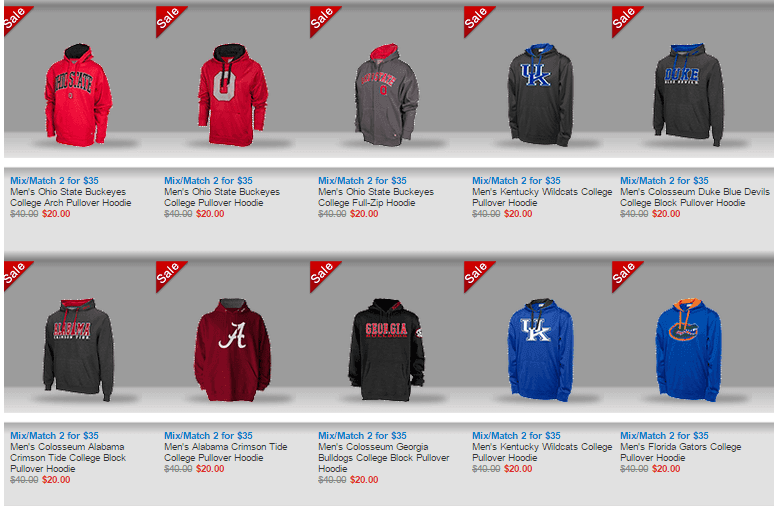775x506 pixels.
Task: Open Men's Alabama Crimson Tide College Pullover Hoodie link
Action: [x=225, y=452]
